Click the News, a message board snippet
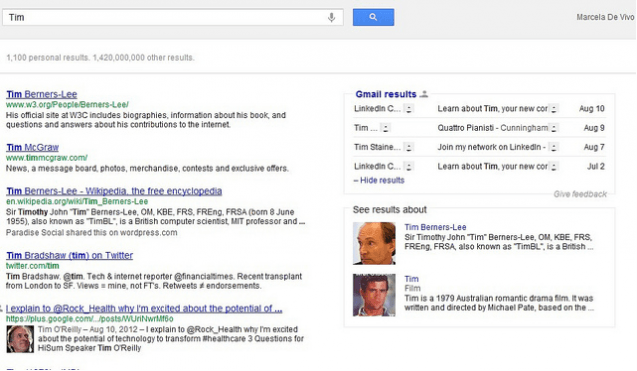Screen dimensions: 637x371 tap(147, 168)
